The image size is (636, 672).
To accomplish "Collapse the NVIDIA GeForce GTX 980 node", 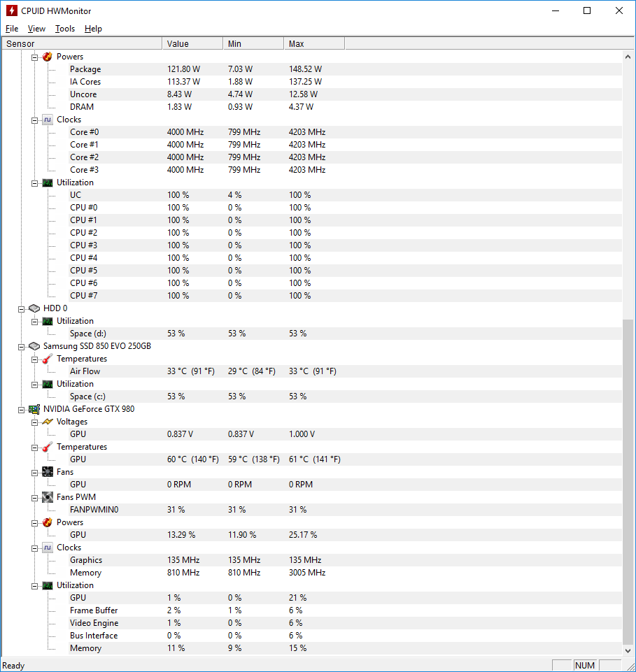I will click(x=21, y=410).
